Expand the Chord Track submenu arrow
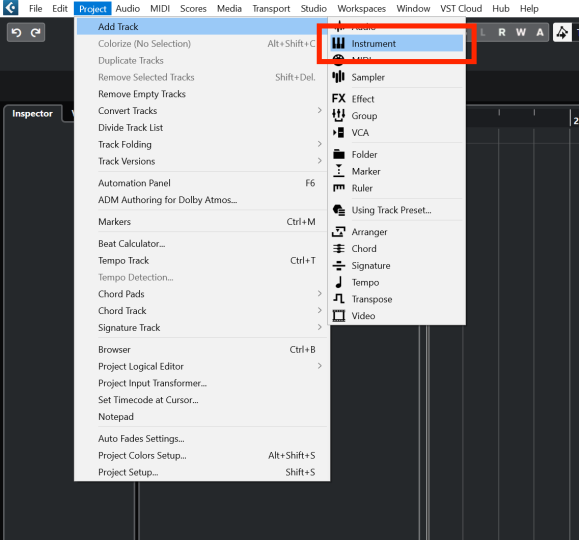Image resolution: width=579 pixels, height=540 pixels. point(319,310)
